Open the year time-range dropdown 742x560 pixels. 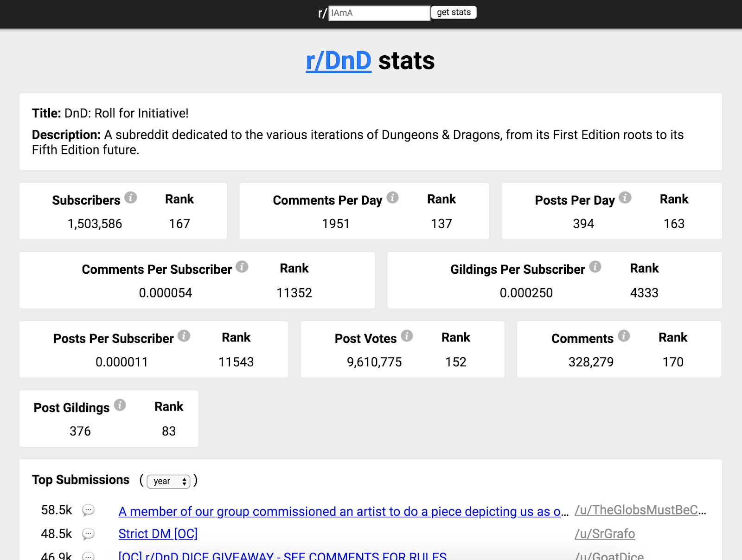click(x=169, y=481)
